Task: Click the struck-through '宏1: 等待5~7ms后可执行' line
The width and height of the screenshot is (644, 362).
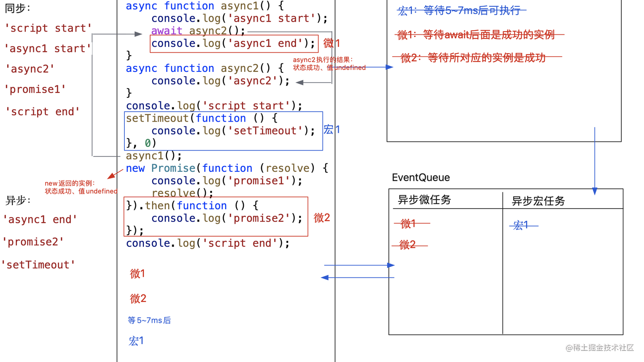Action: (x=462, y=11)
